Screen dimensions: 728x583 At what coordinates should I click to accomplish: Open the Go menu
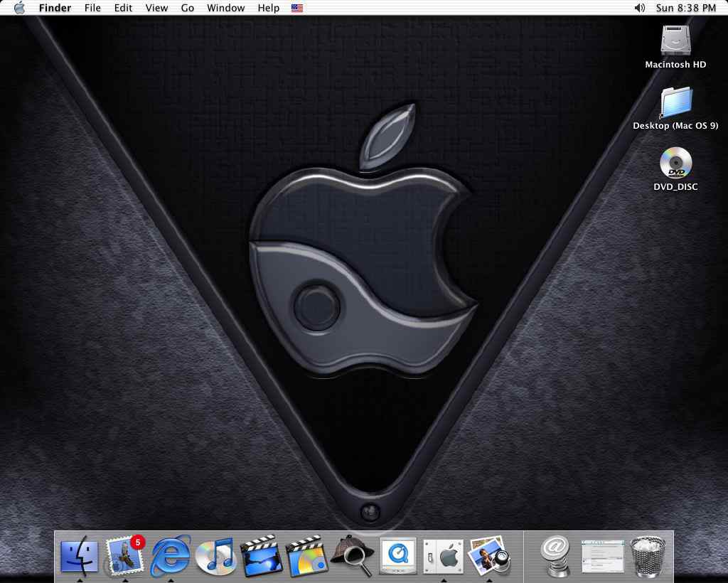(187, 8)
